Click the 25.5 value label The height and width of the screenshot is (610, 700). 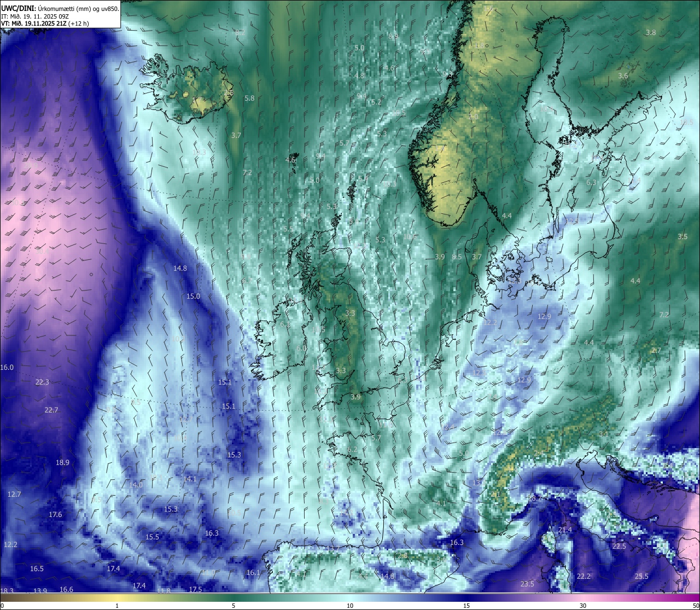coord(641,576)
